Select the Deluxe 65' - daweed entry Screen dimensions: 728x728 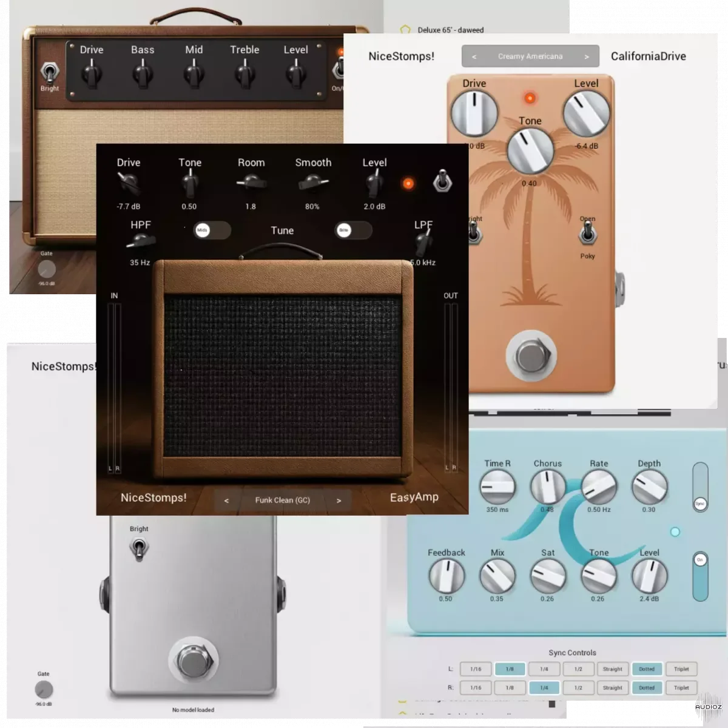point(451,30)
